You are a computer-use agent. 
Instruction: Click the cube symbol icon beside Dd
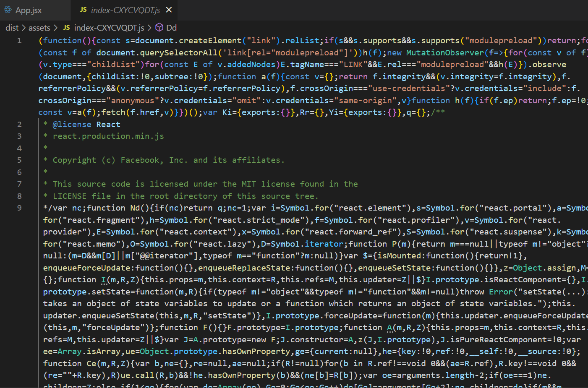[159, 28]
